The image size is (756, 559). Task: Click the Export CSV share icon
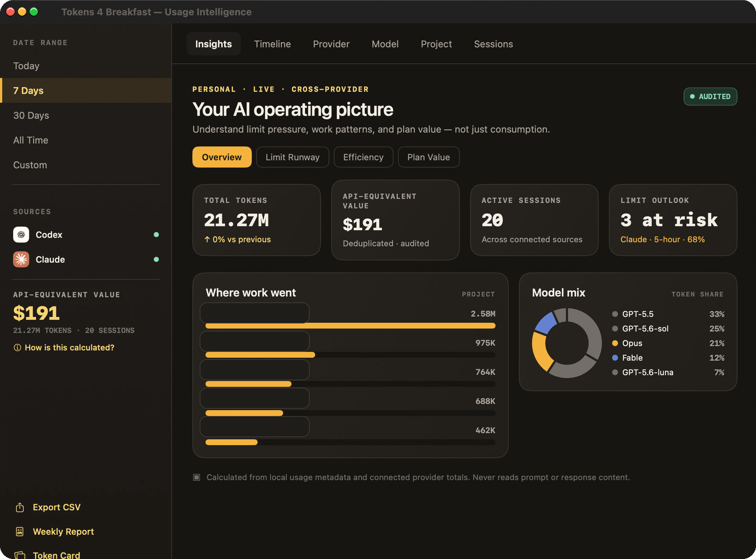click(x=19, y=507)
